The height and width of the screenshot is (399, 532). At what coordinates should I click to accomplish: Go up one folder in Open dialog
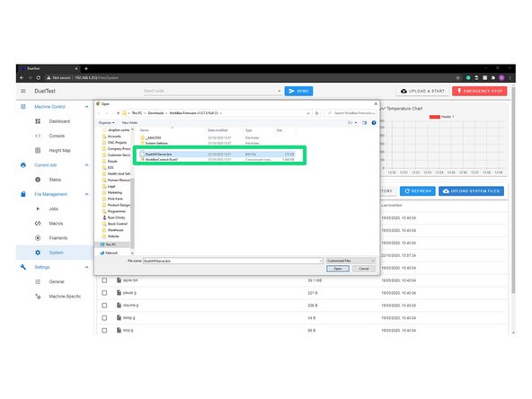(118, 113)
